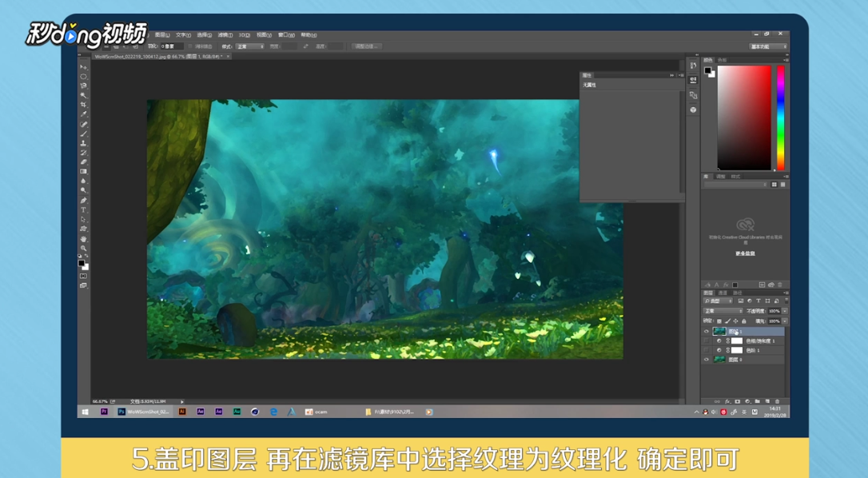Screen dimensions: 868x478
Task: Change screen mode at toolbar bottom
Action: click(84, 285)
